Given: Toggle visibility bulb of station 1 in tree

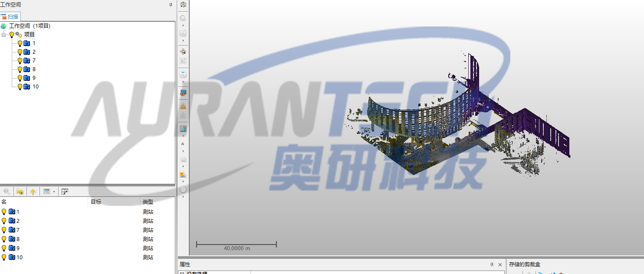Looking at the screenshot, I should click(20, 43).
